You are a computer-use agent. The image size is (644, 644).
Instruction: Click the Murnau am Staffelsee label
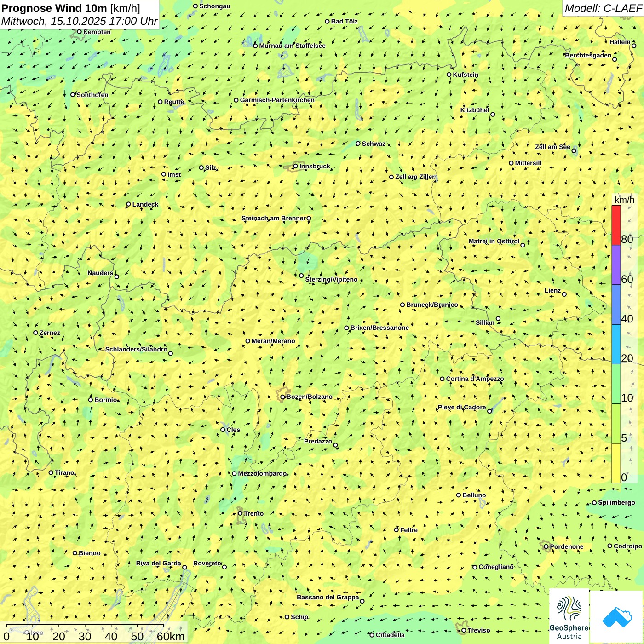tap(293, 46)
